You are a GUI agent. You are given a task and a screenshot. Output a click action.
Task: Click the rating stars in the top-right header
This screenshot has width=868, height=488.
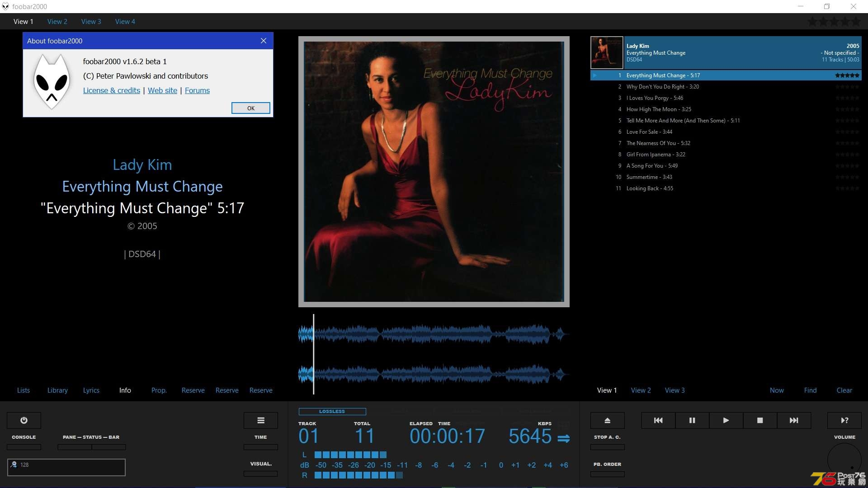(834, 21)
